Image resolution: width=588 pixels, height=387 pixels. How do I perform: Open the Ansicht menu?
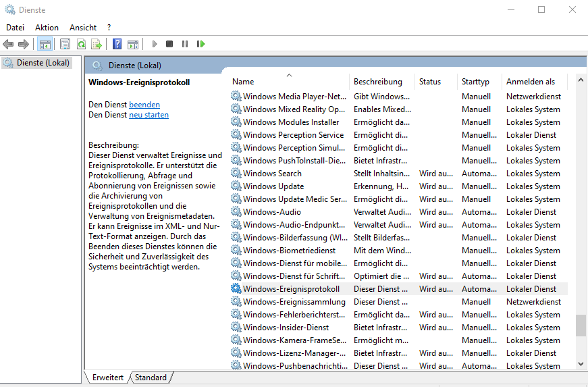click(83, 28)
